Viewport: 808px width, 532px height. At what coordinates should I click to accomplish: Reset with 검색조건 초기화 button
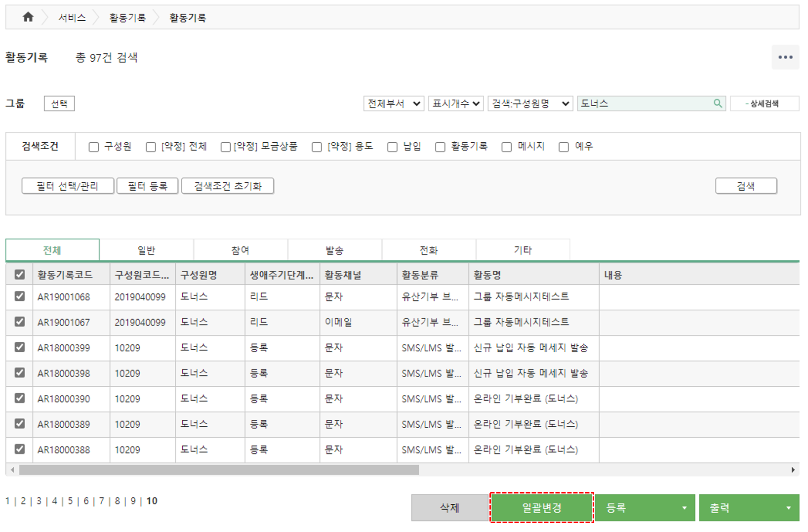click(x=228, y=186)
